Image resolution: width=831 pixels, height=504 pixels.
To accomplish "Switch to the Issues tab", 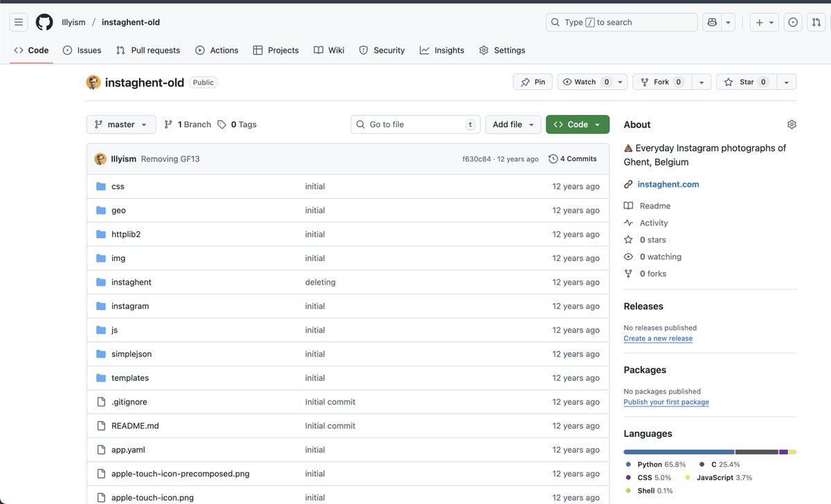I will pos(82,50).
